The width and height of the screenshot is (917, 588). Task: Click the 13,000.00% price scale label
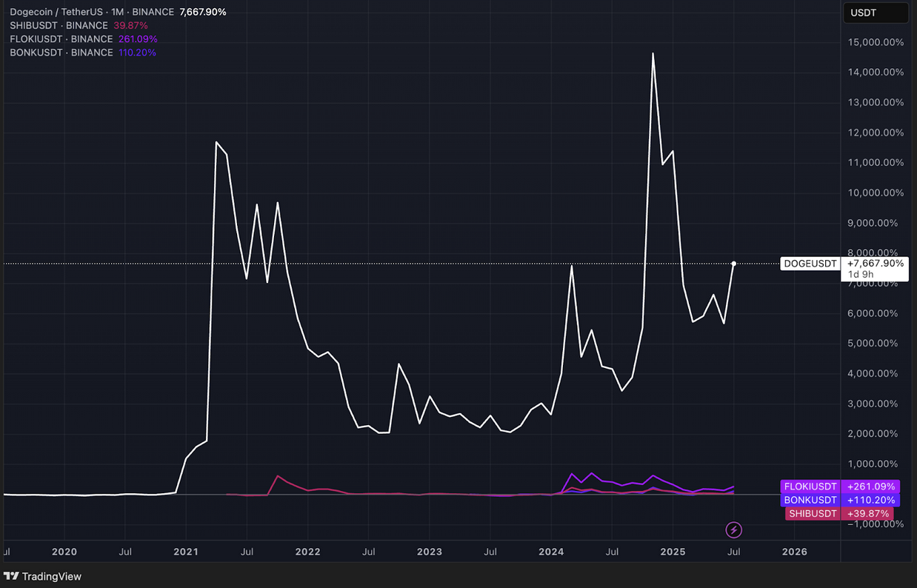876,102
